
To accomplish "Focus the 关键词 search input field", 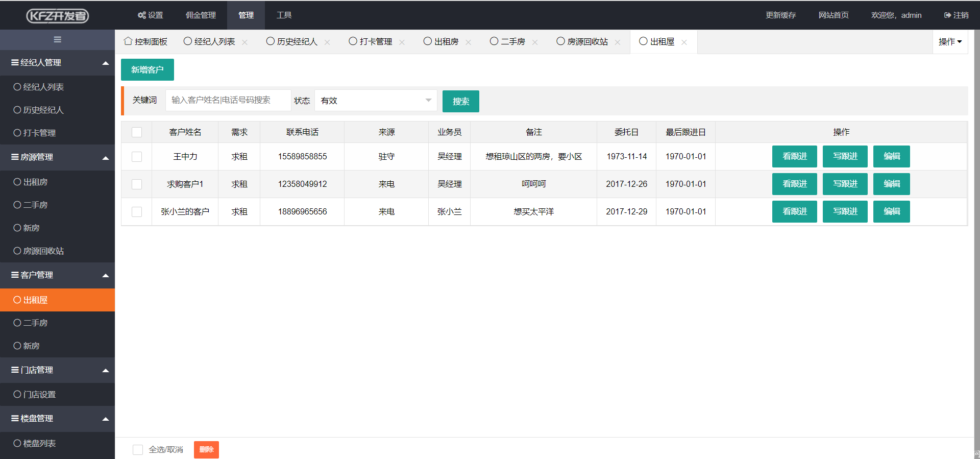I will click(x=228, y=100).
